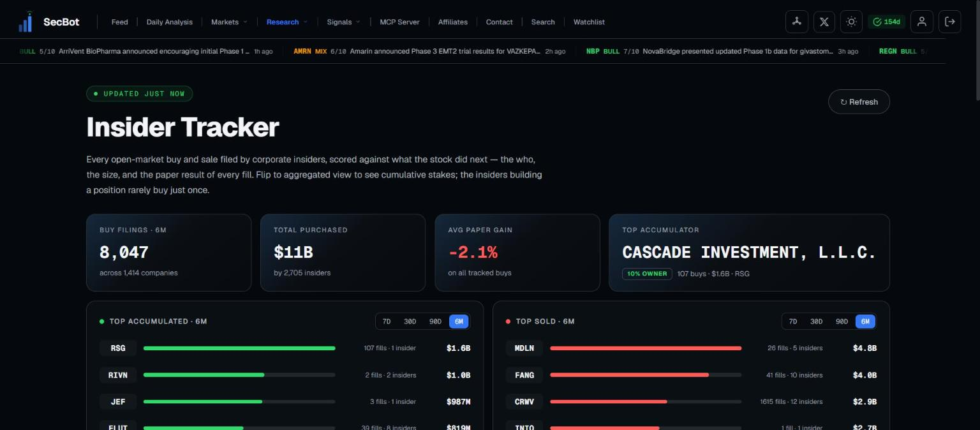Select 30D in Top Accumulated panel

[x=410, y=322]
